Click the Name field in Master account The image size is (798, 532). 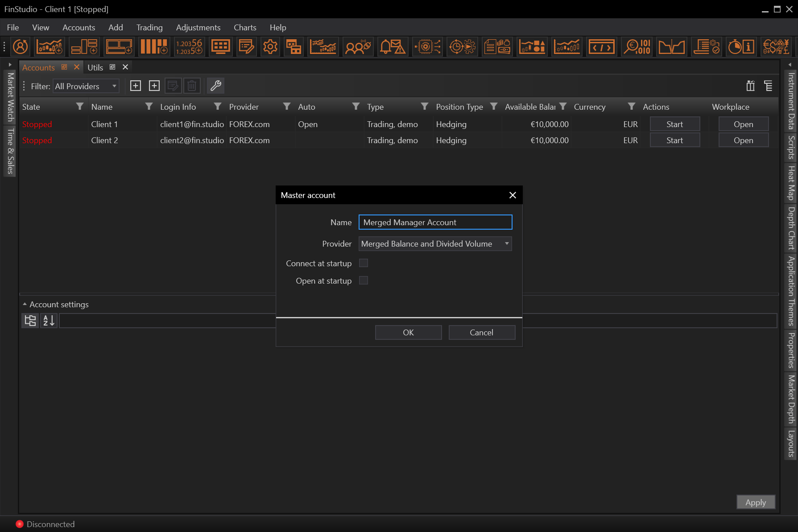point(435,223)
